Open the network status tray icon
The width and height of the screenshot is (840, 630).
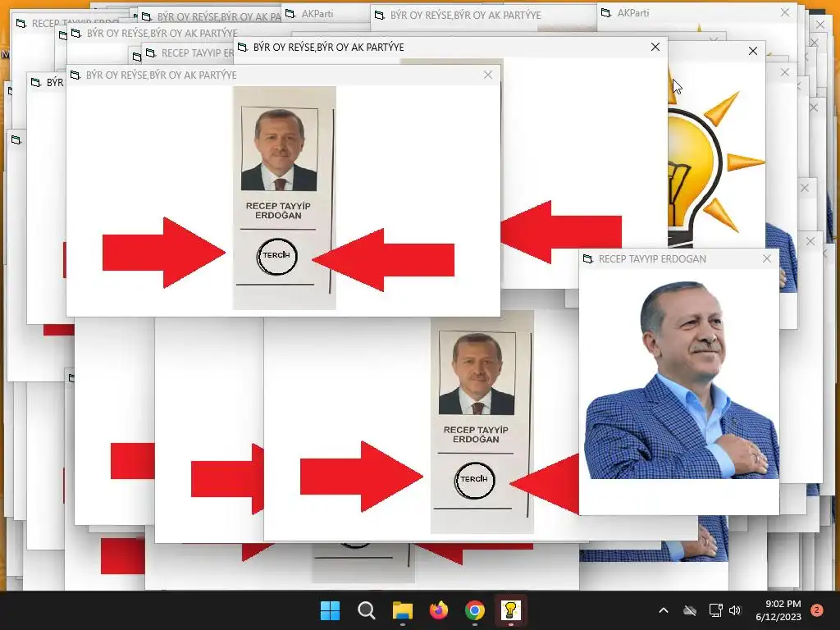(715, 610)
